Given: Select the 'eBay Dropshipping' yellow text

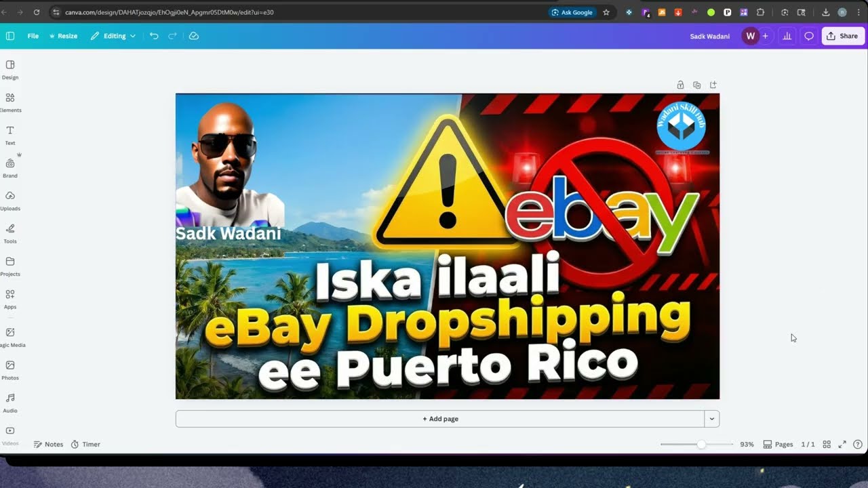Looking at the screenshot, I should [x=448, y=321].
